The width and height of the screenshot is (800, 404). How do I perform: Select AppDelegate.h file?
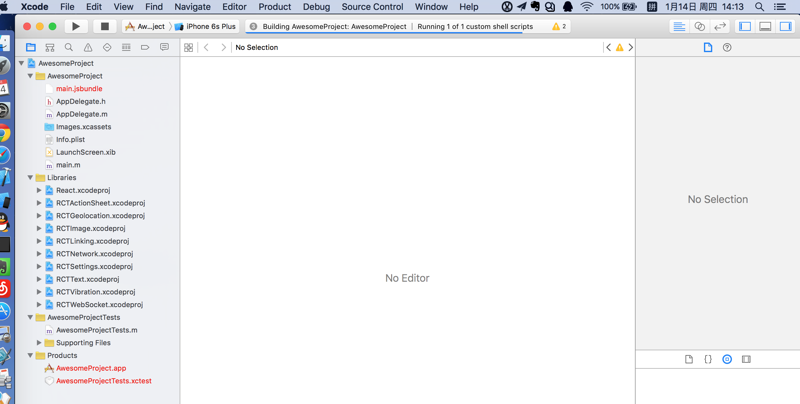click(x=81, y=102)
